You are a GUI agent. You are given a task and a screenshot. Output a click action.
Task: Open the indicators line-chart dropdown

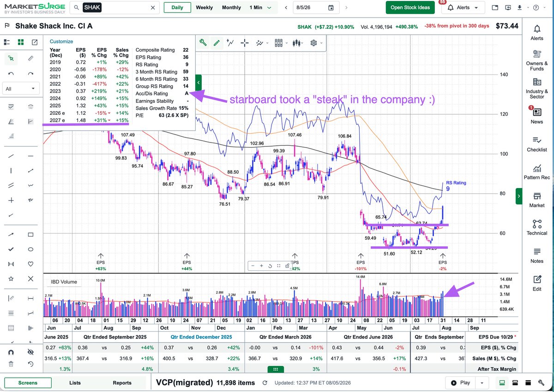tap(262, 43)
